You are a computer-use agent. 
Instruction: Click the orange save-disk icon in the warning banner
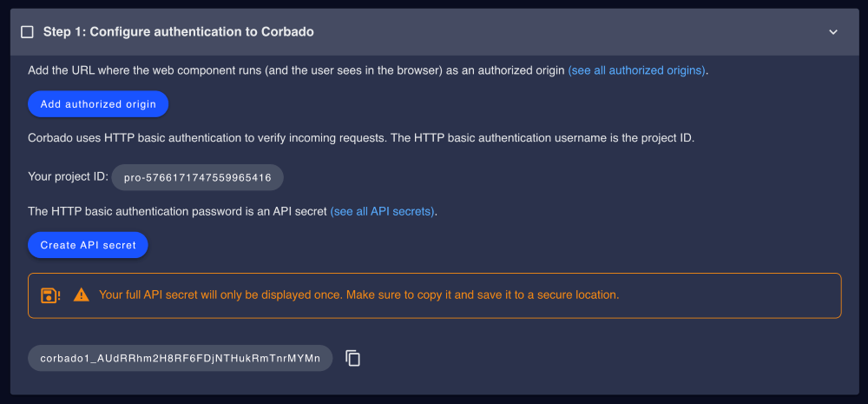tap(50, 295)
